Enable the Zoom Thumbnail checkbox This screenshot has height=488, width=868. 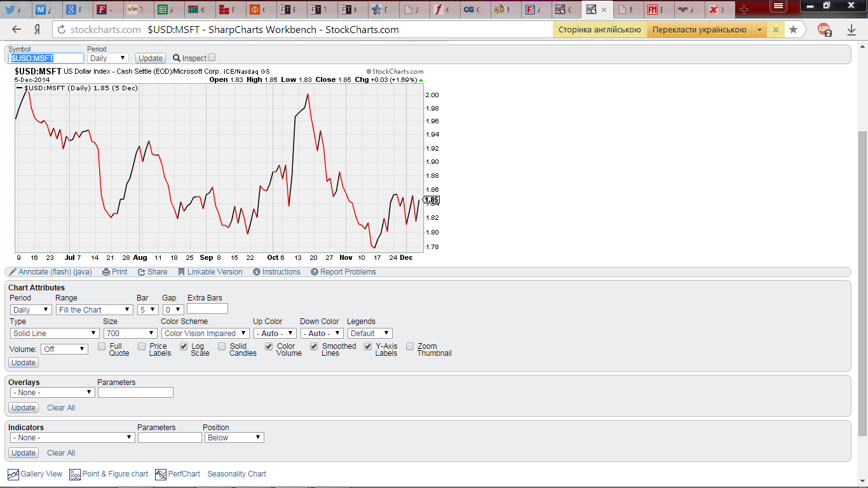click(x=410, y=346)
